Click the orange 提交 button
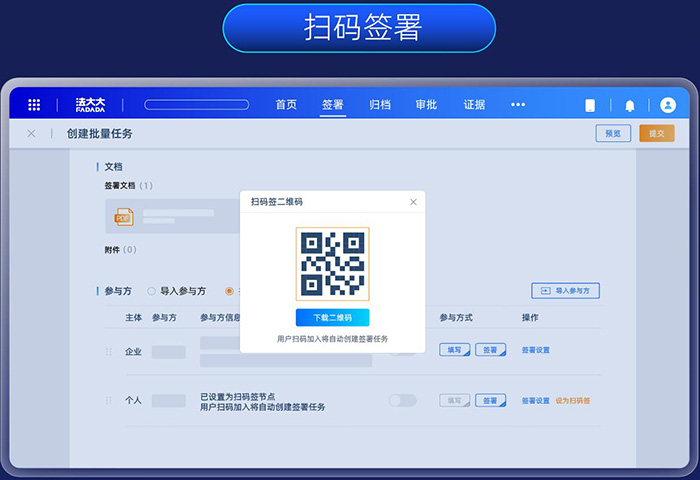The image size is (700, 480). (656, 134)
